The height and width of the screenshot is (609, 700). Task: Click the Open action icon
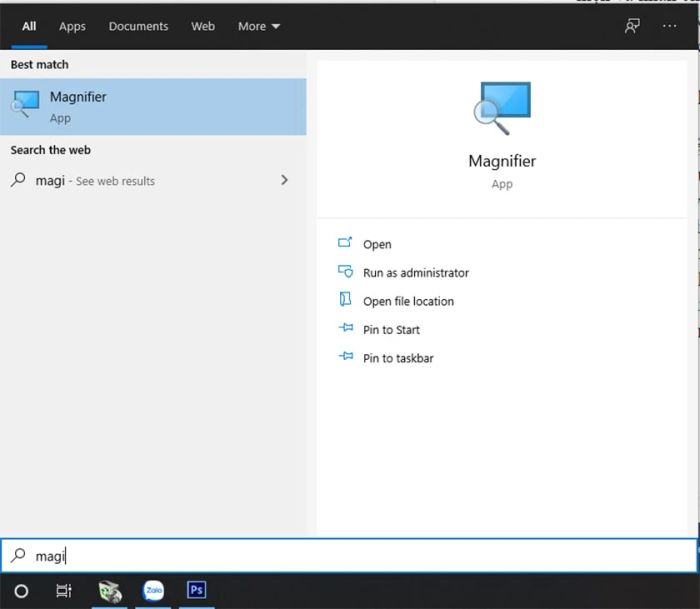[x=345, y=242]
